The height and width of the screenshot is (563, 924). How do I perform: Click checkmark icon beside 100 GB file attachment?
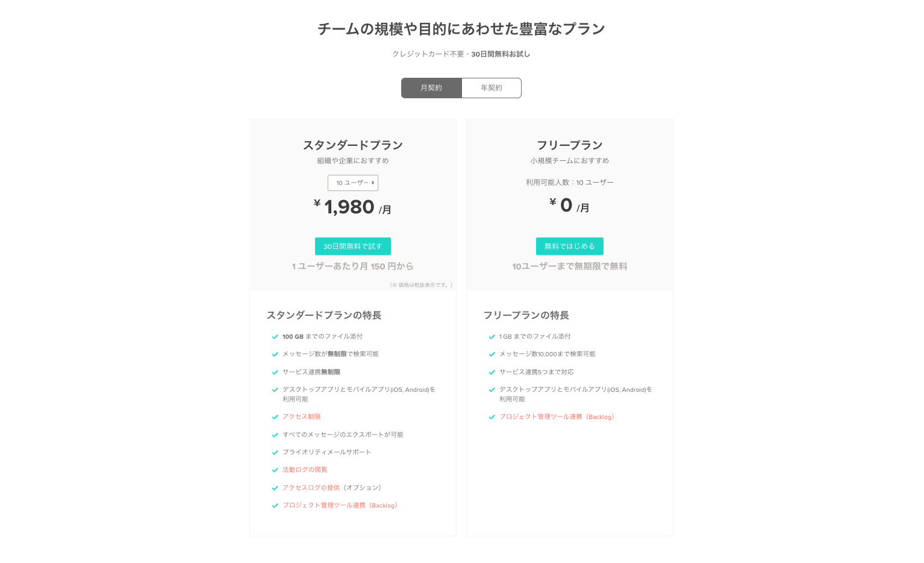(275, 337)
